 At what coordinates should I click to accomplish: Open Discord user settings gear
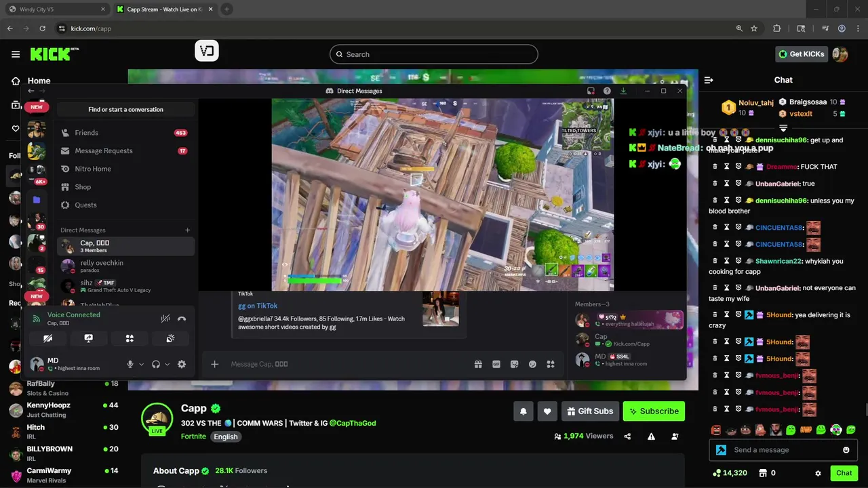pos(182,364)
